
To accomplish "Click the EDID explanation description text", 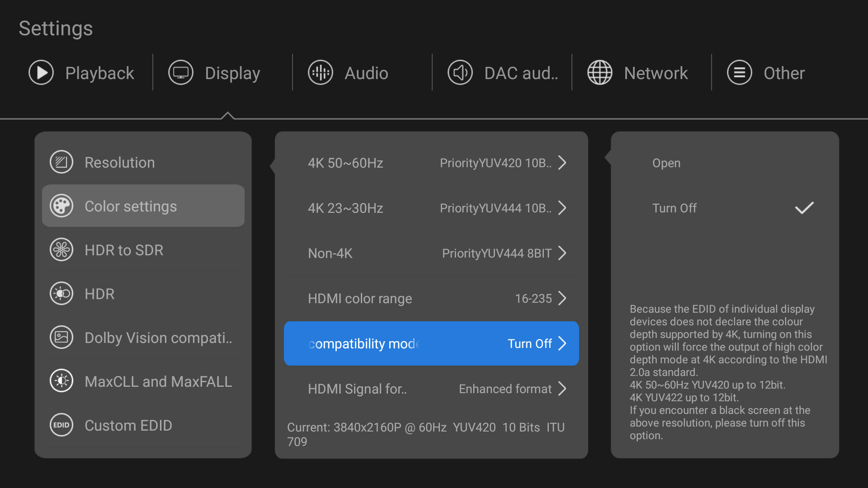I will [x=728, y=372].
